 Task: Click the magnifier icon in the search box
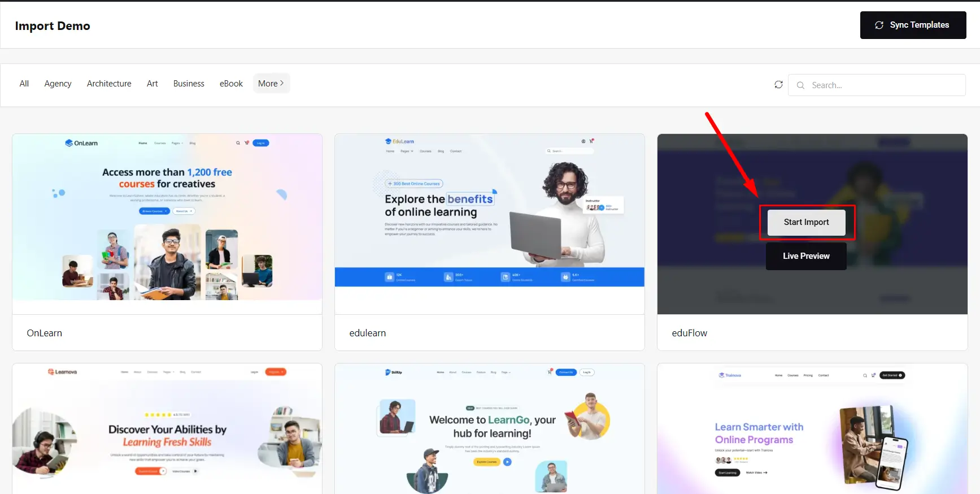[800, 85]
